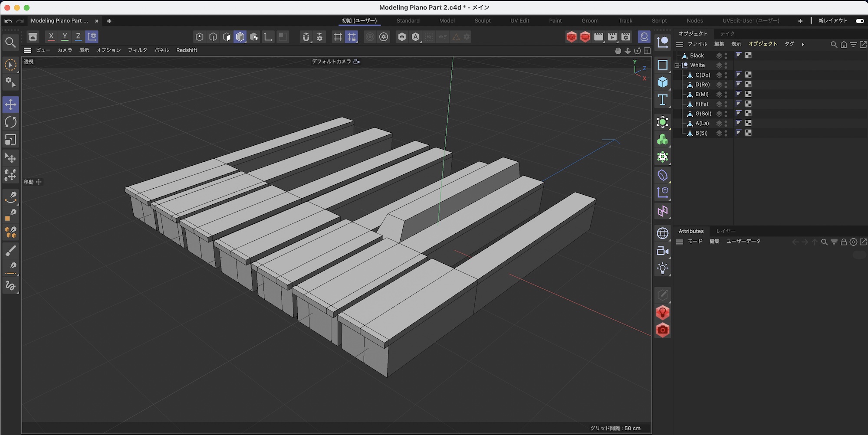Toggle the X axis lock button
868x435 pixels.
pos(51,36)
